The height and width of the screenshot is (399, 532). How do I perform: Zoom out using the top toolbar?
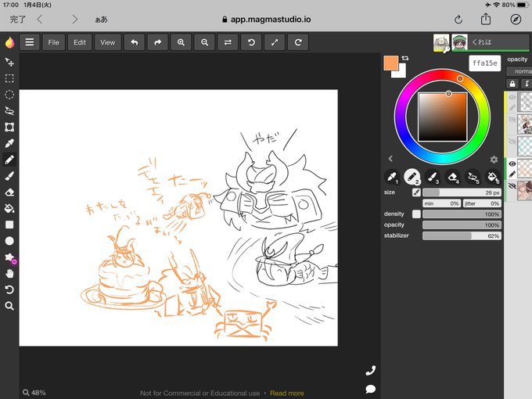pos(205,42)
